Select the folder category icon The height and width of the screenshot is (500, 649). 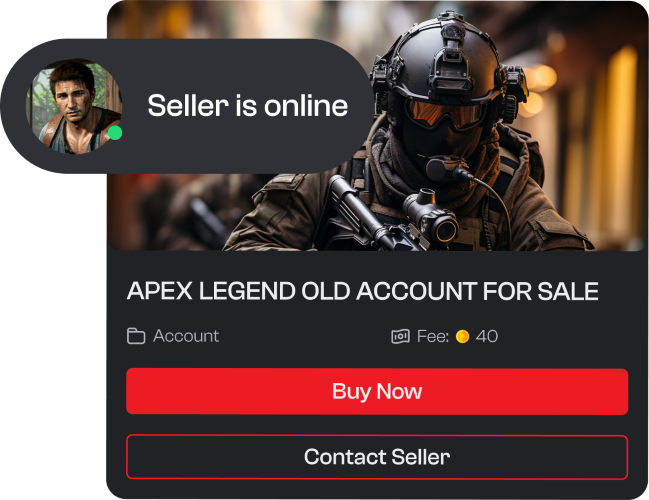coord(136,336)
